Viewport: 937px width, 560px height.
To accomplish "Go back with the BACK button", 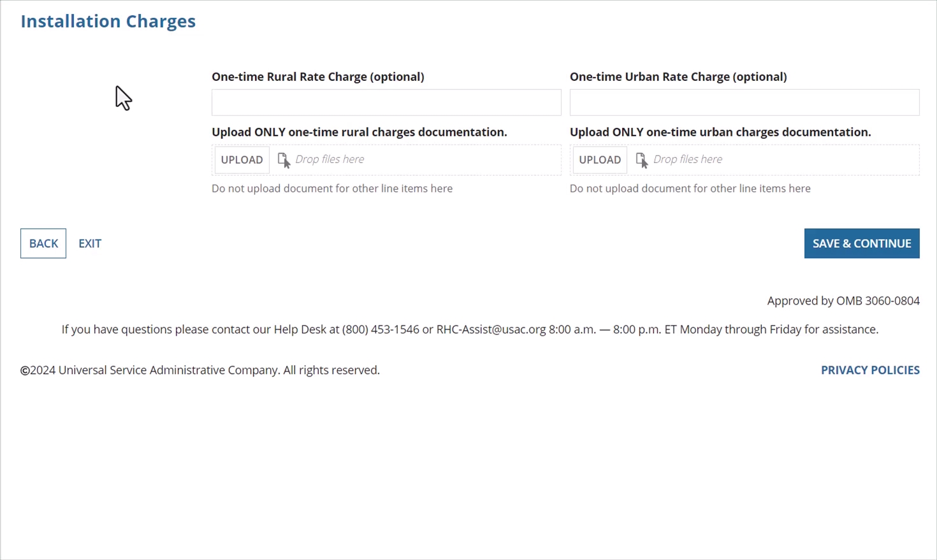I will (x=43, y=243).
